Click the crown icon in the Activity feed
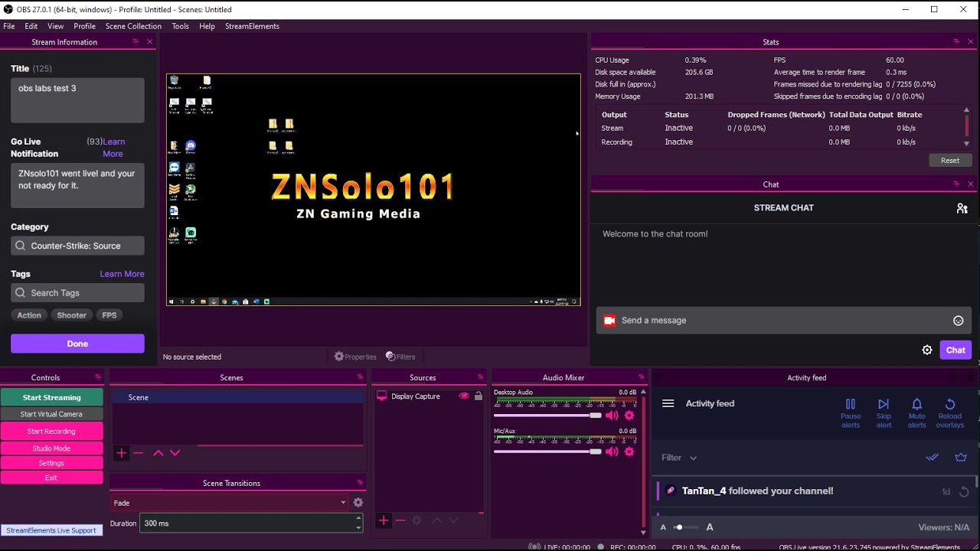This screenshot has width=980, height=551. pyautogui.click(x=961, y=458)
